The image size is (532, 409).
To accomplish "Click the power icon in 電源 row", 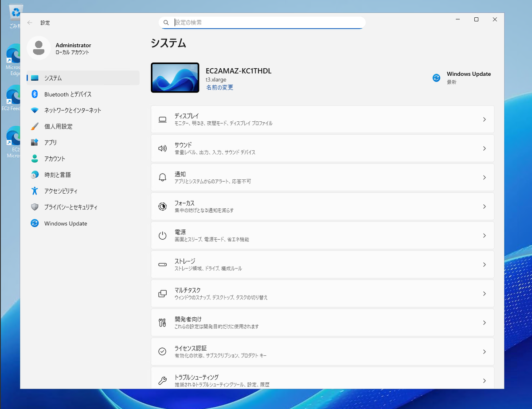I will pyautogui.click(x=162, y=235).
